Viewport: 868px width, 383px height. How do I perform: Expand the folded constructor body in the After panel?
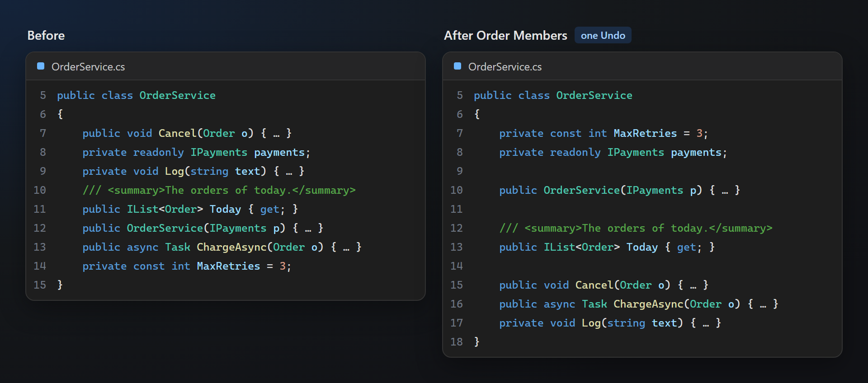725,191
